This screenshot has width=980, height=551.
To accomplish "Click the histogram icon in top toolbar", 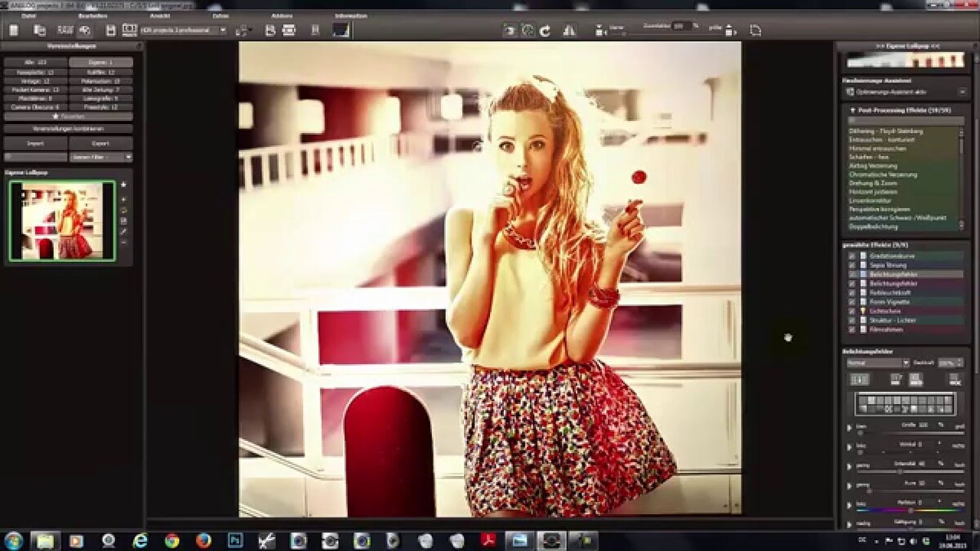I will coord(341,30).
